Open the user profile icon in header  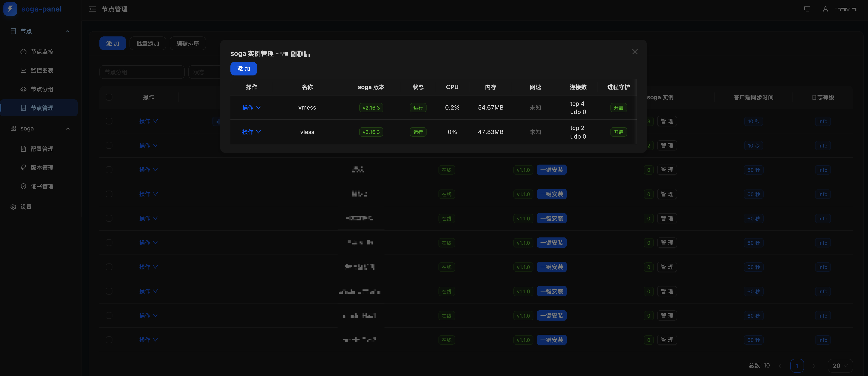[x=825, y=9]
